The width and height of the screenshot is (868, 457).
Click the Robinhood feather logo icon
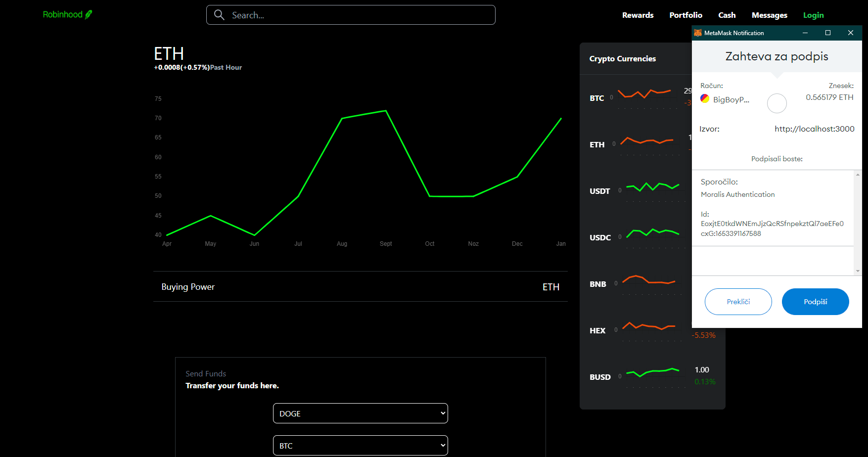pyautogui.click(x=89, y=15)
